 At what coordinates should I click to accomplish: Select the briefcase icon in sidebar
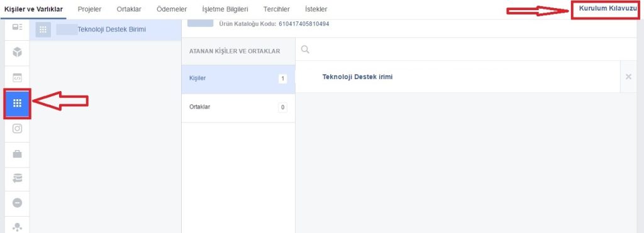point(17,154)
